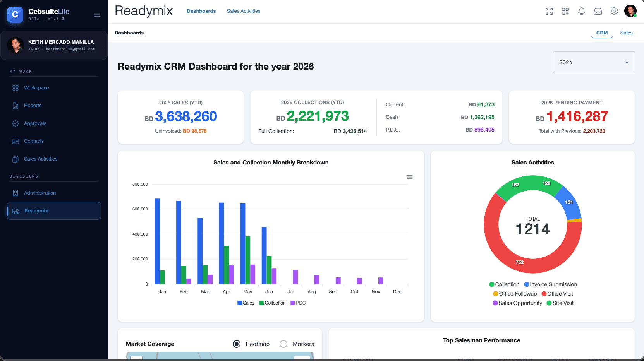Click the CebsuiteLite logo icon
This screenshot has width=644, height=361.
click(x=15, y=15)
